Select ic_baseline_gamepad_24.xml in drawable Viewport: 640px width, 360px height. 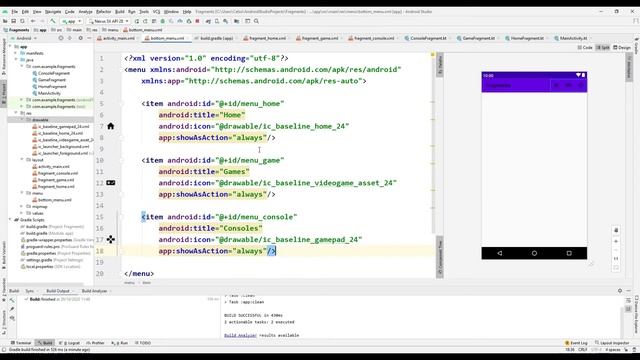pyautogui.click(x=61, y=127)
